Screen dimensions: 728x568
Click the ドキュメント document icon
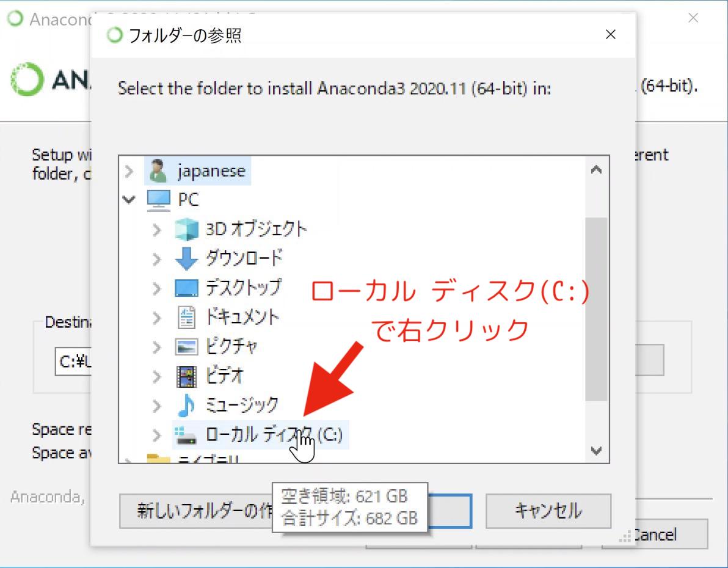[x=187, y=317]
